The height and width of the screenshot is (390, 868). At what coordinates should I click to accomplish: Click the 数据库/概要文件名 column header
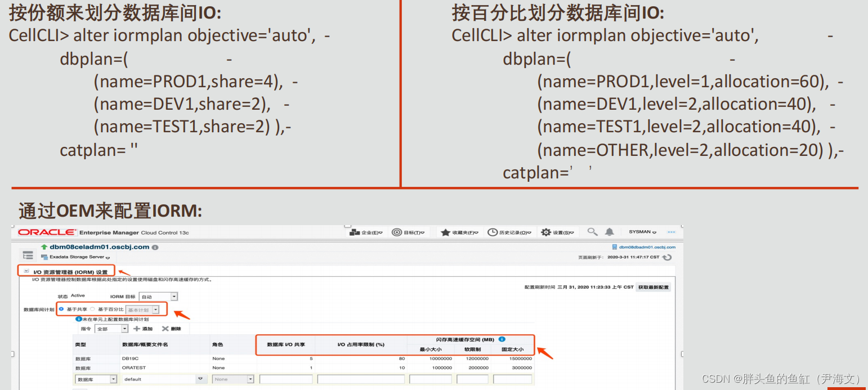(145, 344)
